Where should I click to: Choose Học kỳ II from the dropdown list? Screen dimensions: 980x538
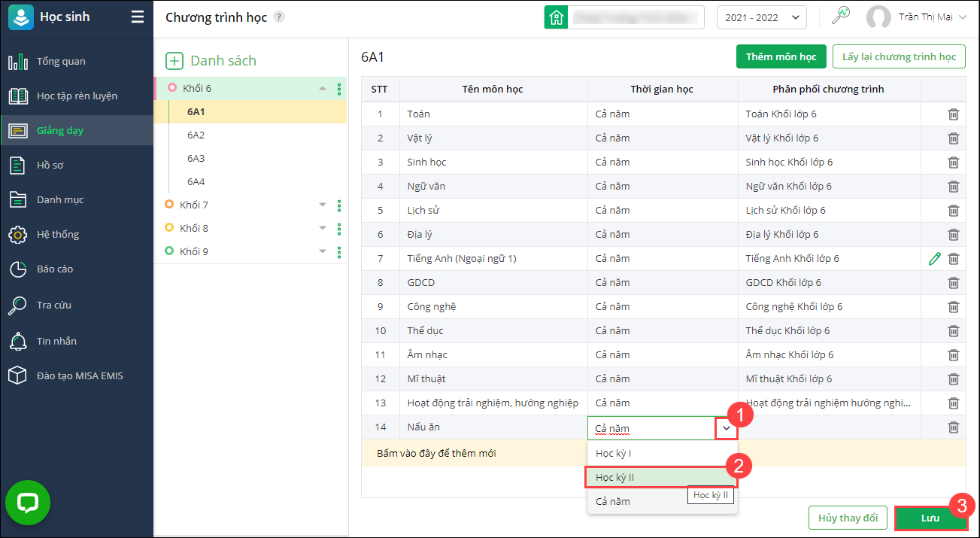pos(663,477)
